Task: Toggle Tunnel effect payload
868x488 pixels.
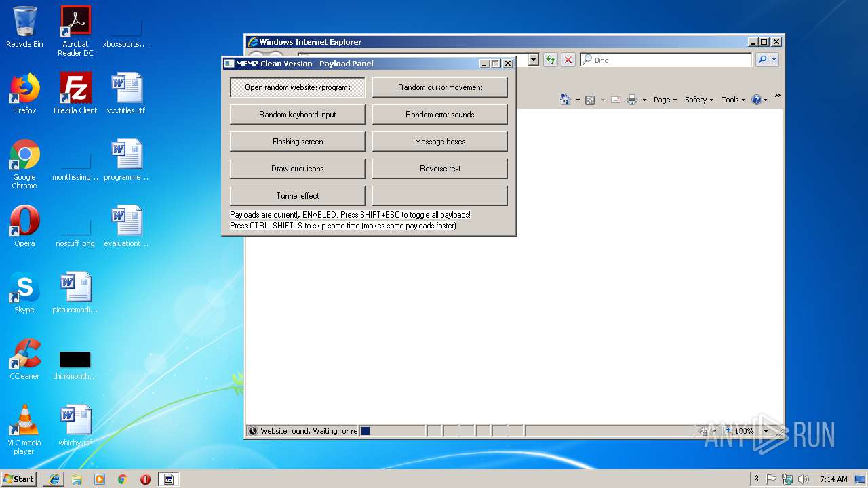Action: click(x=298, y=196)
